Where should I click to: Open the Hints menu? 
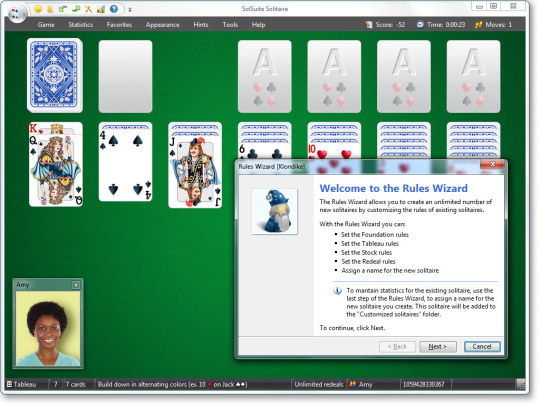[201, 25]
